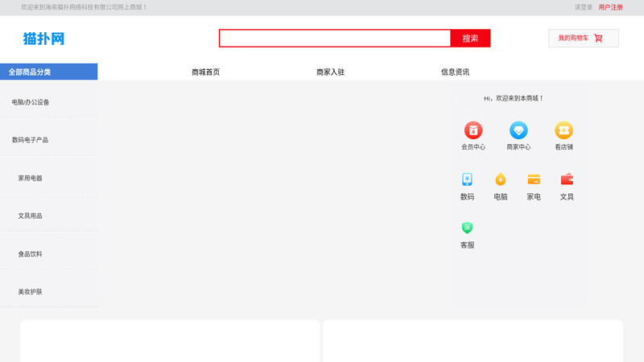Open the 看店铺 orange ticket icon
Image resolution: width=644 pixels, height=362 pixels.
point(563,130)
